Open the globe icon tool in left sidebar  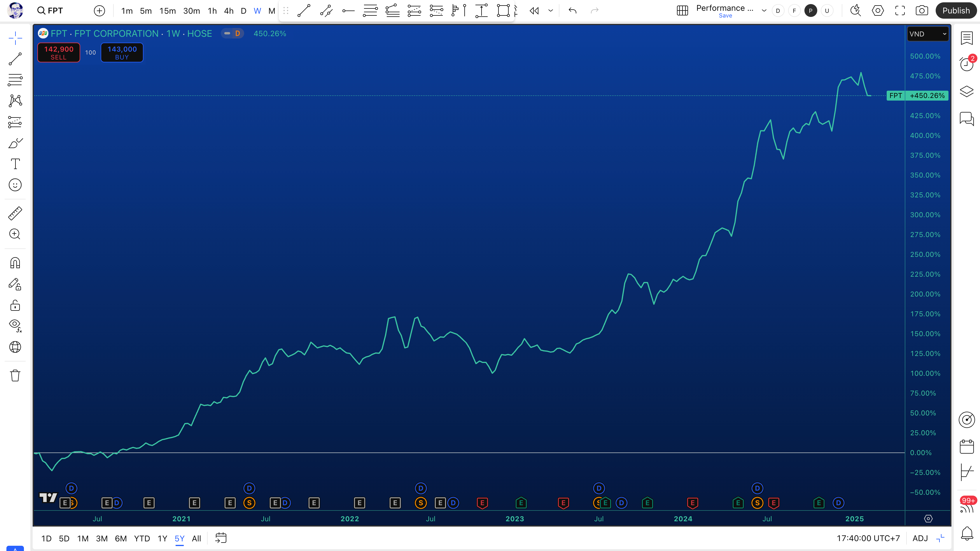15,347
